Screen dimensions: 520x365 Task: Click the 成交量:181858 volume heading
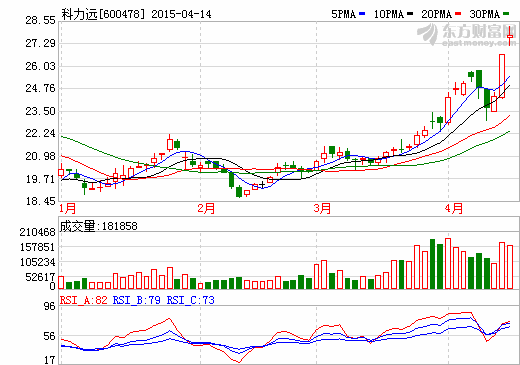98,226
